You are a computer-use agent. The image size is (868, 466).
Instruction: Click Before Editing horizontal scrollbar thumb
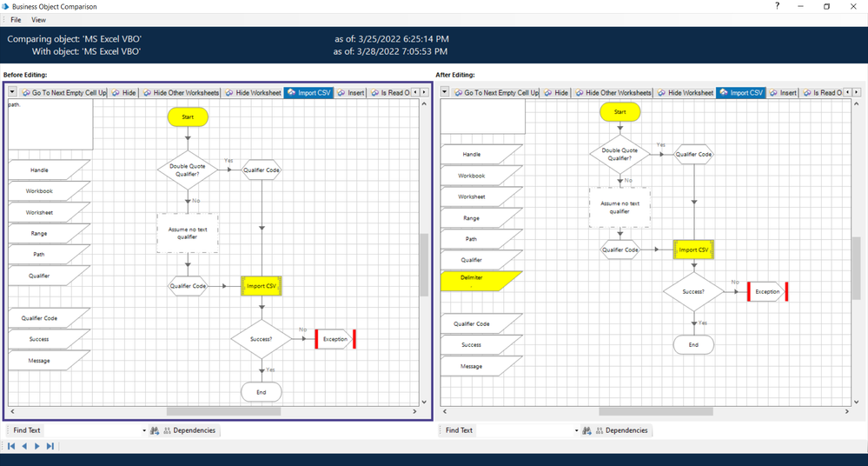point(223,412)
